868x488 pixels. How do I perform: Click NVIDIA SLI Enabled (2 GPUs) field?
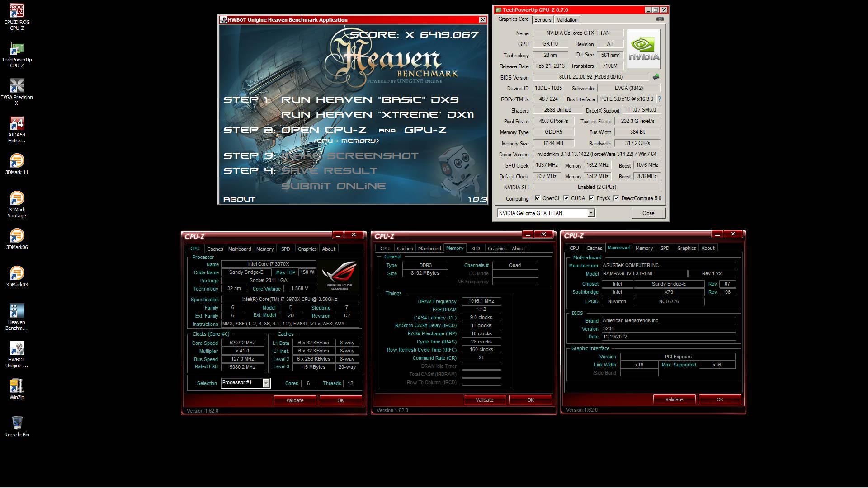[x=597, y=187]
